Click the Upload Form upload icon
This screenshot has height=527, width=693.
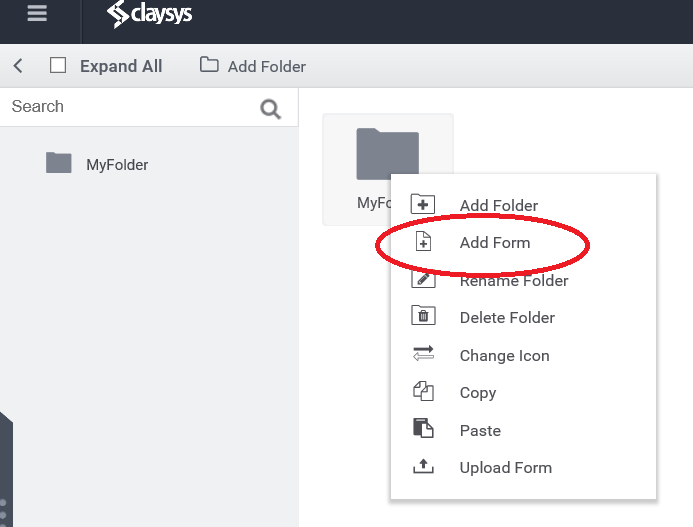point(423,466)
